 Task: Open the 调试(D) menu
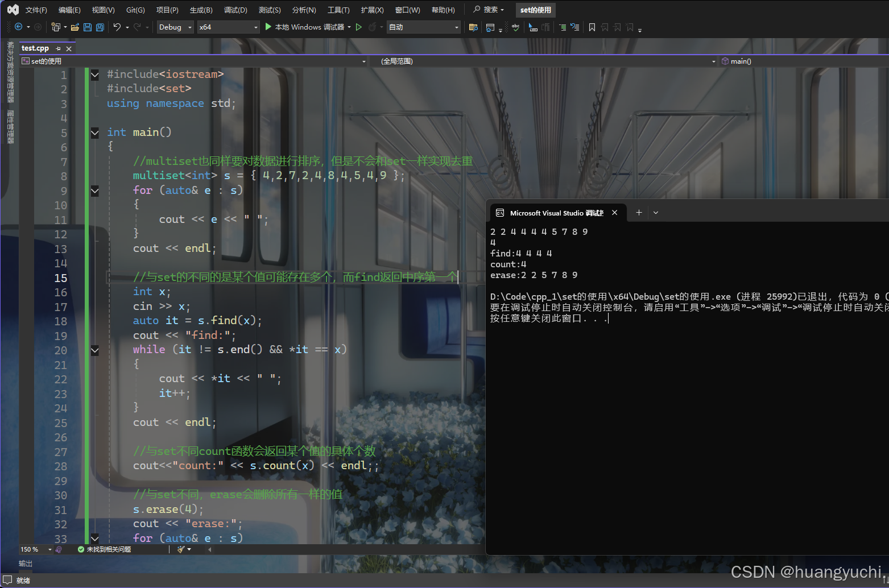point(235,10)
